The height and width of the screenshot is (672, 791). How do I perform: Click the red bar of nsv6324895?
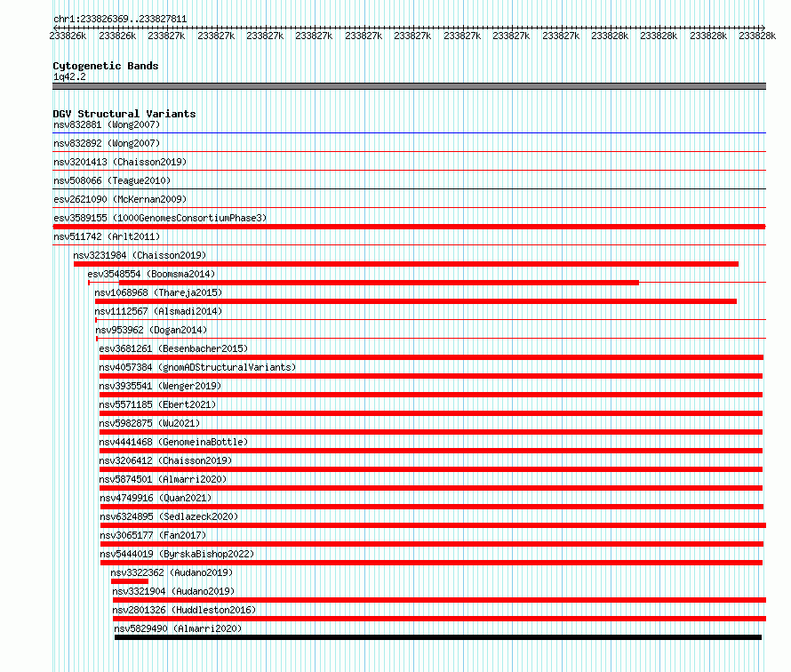pos(434,525)
